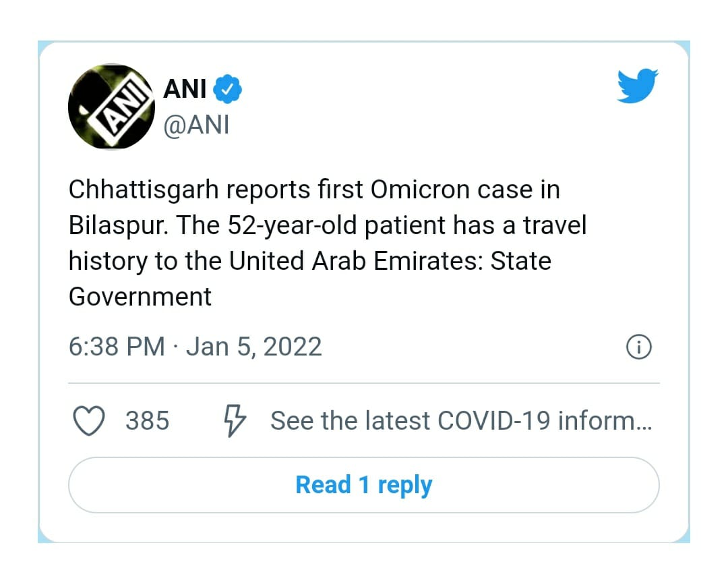Click the lightning bolt COVID-19 icon
This screenshot has width=728, height=566.
235,420
